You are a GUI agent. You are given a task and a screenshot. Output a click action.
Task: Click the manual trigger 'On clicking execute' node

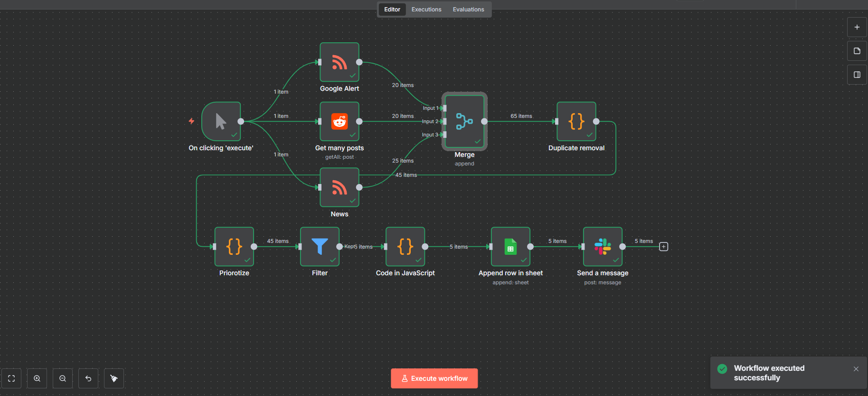pyautogui.click(x=221, y=122)
